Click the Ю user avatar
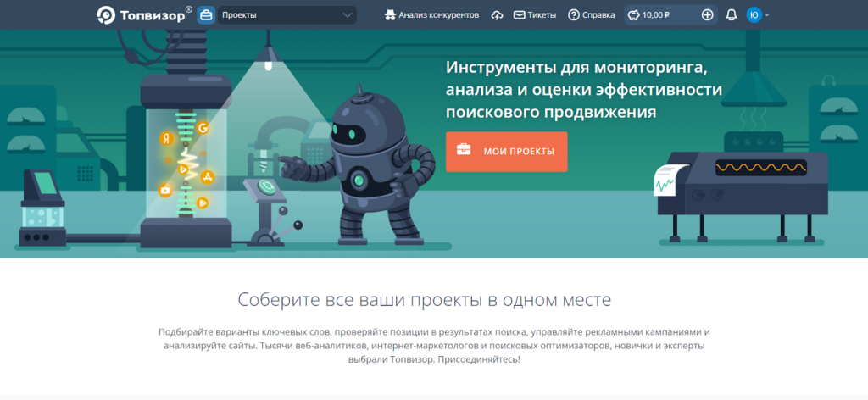The image size is (868, 400). click(754, 15)
